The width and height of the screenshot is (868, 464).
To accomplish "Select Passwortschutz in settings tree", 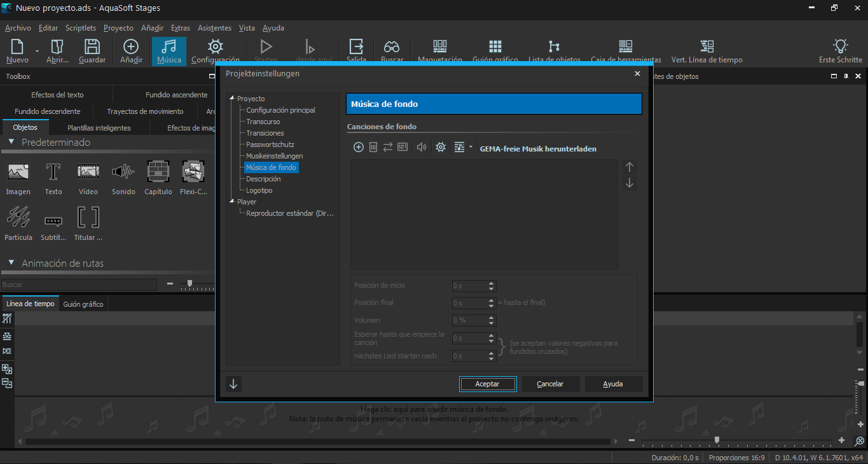I will point(270,144).
